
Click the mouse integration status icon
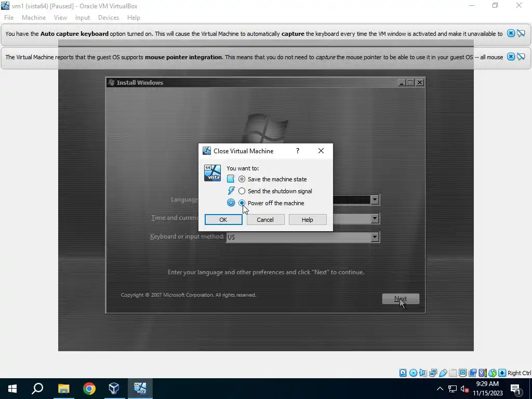[493, 373]
